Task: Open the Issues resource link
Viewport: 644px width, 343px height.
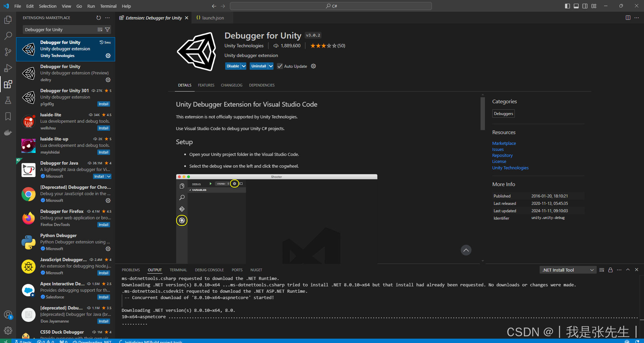Action: [x=498, y=149]
